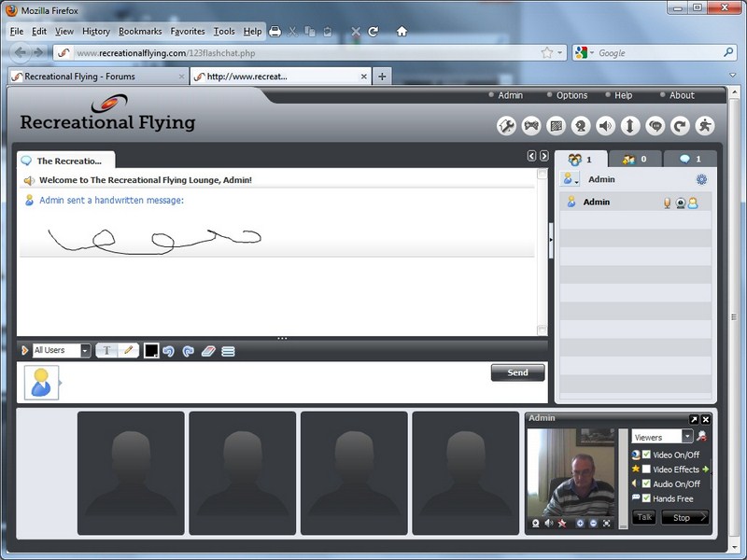This screenshot has height=560, width=747.
Task: Open Google search engine dropdown
Action: 585,53
